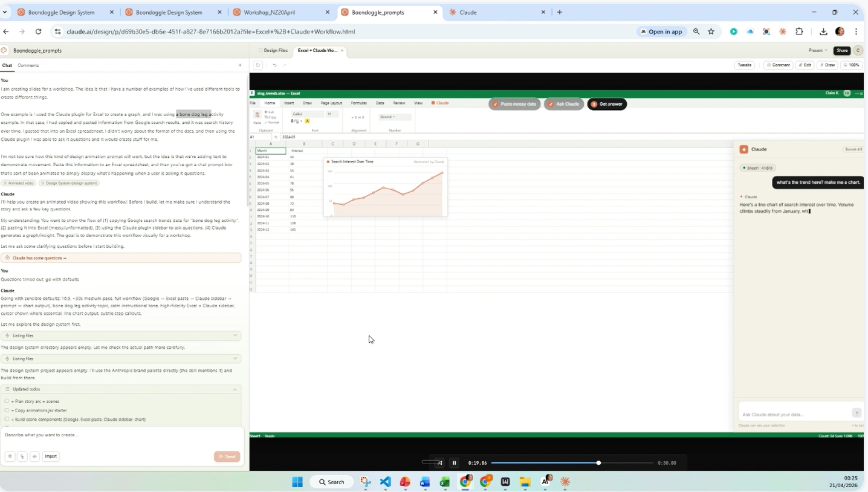
Task: Open the 100% zoom control
Action: coord(852,65)
